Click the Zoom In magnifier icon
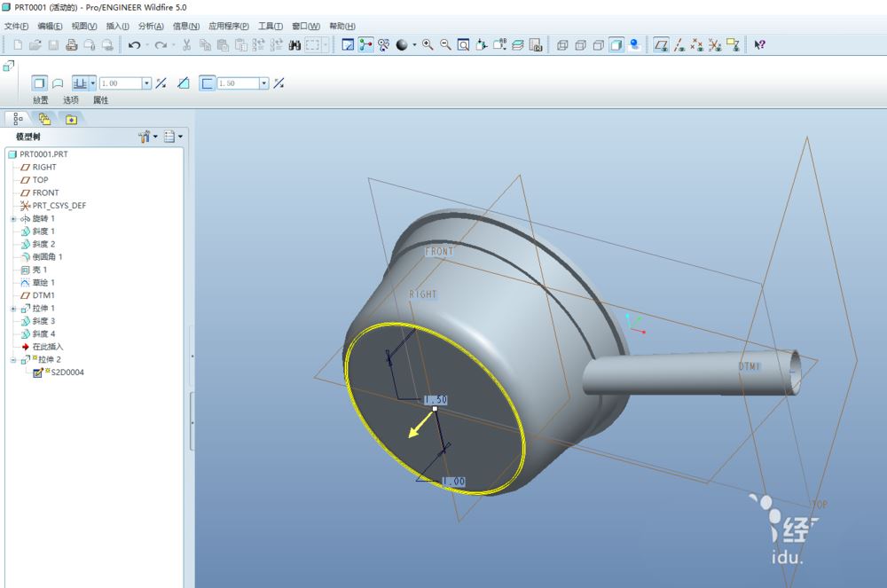This screenshot has height=588, width=887. point(428,44)
